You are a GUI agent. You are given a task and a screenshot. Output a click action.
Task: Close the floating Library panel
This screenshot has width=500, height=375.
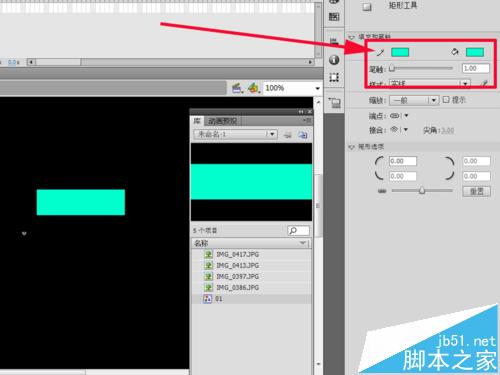pyautogui.click(x=310, y=112)
